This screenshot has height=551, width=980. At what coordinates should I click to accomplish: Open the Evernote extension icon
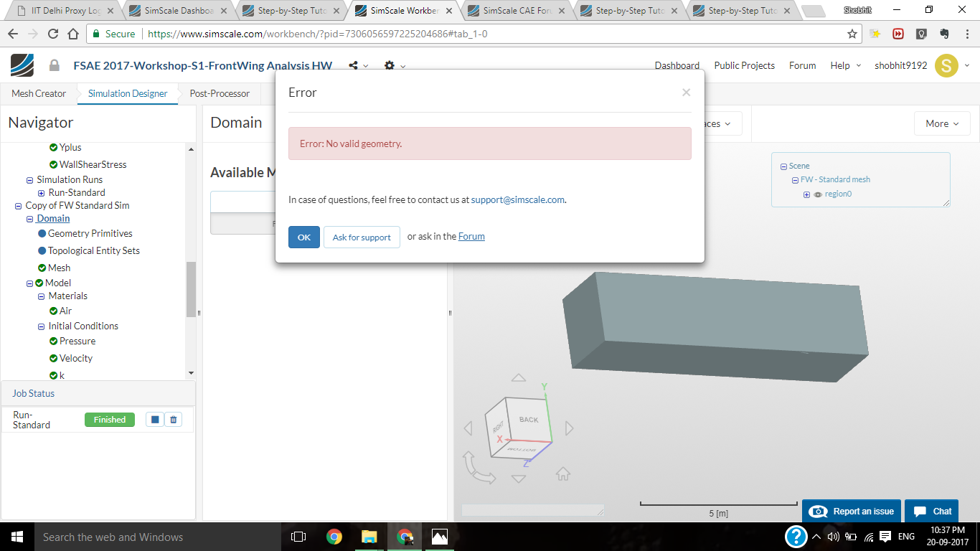click(945, 34)
